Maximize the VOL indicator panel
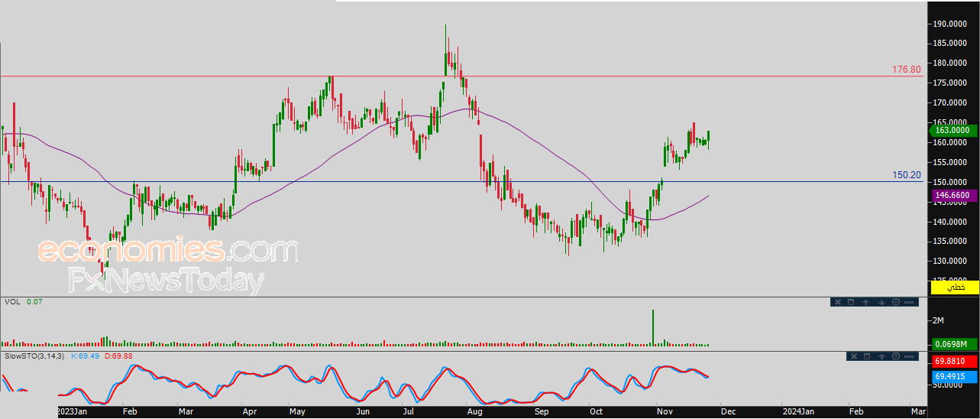This screenshot has height=419, width=980. tap(851, 302)
